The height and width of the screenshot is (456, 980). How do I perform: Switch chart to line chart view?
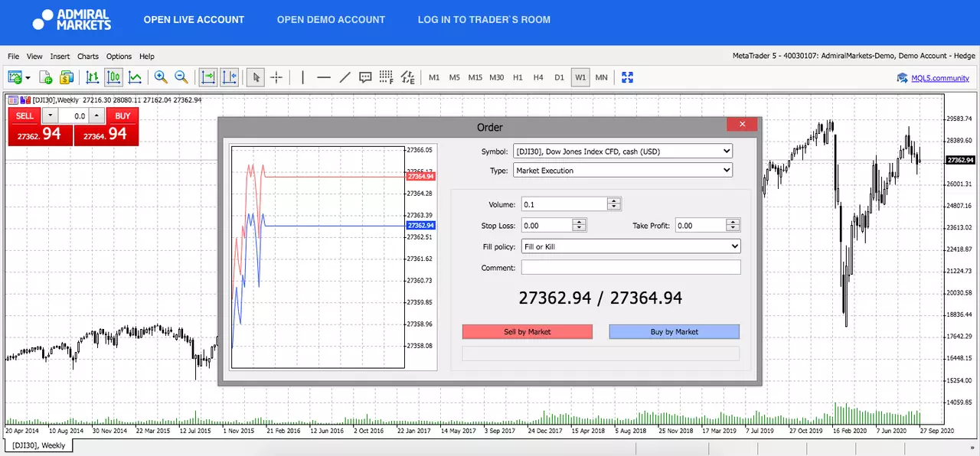pyautogui.click(x=135, y=77)
